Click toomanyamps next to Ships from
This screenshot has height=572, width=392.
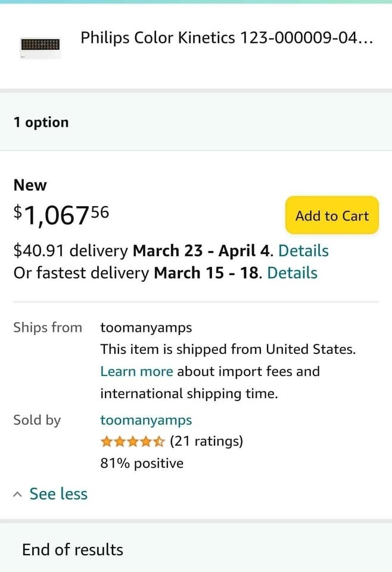[146, 327]
